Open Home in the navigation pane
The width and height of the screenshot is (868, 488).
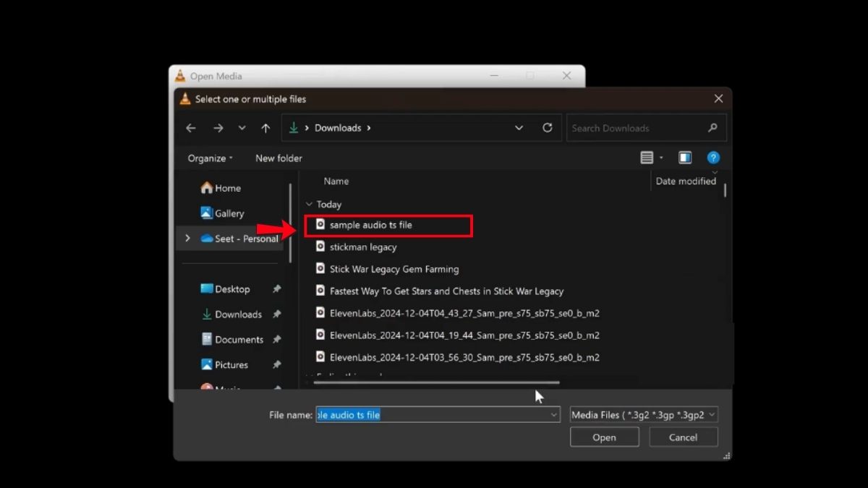click(221, 188)
